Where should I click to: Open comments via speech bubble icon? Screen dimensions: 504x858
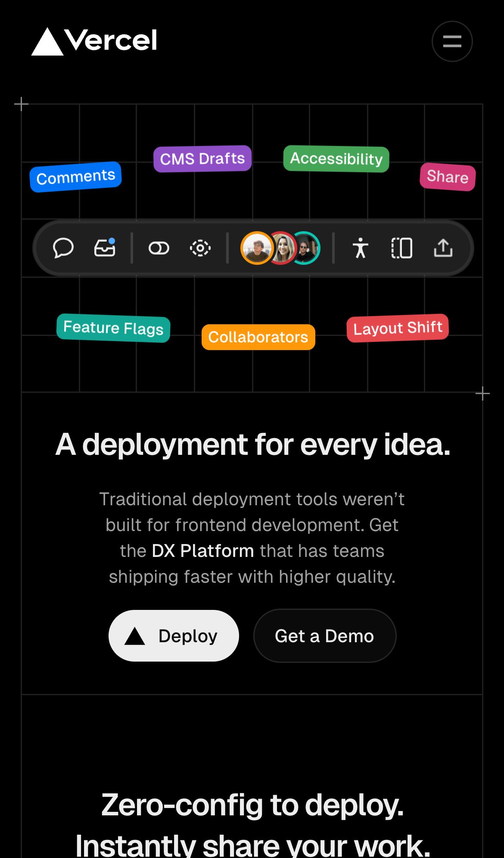63,248
